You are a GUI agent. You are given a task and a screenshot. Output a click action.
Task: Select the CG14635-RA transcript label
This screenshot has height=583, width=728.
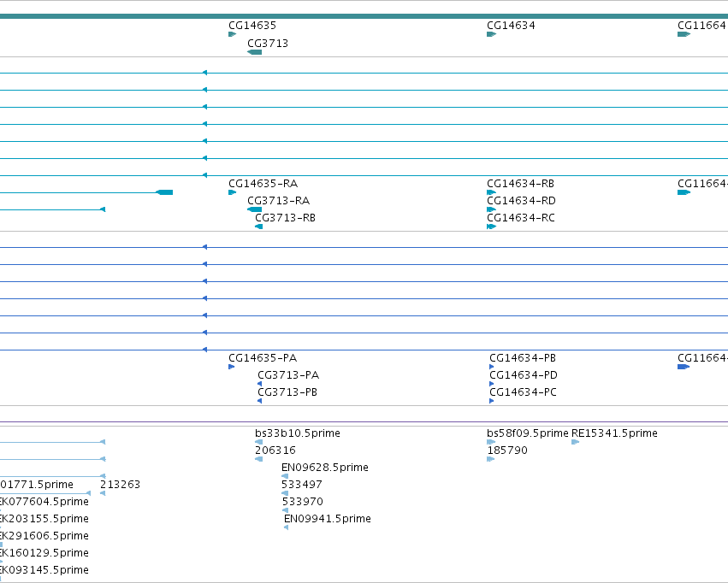tap(263, 184)
